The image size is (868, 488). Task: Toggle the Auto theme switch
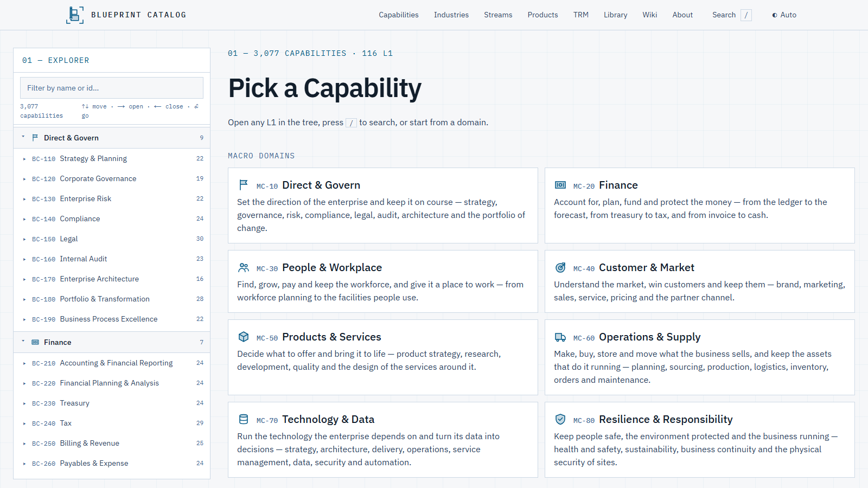click(784, 15)
